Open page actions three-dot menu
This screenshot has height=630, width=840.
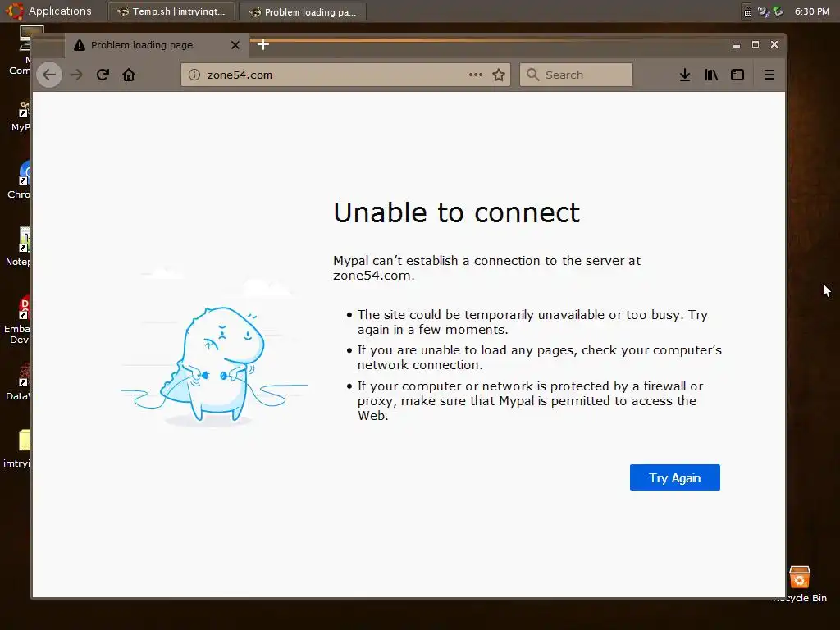(475, 75)
